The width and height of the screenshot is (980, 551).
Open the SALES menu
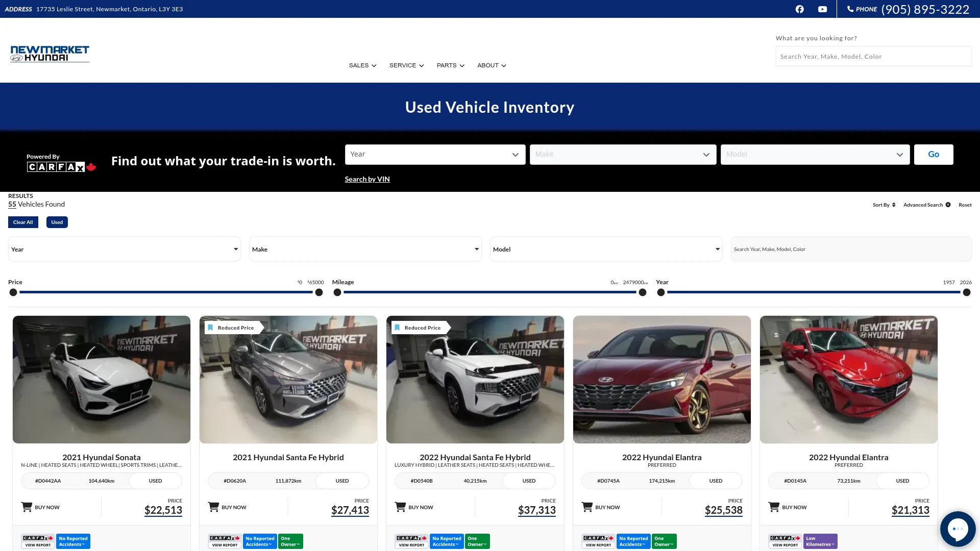[362, 65]
